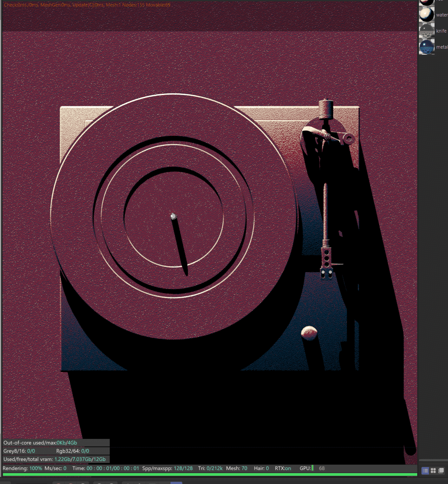The height and width of the screenshot is (484, 448).
Task: Click the round knob on turntable base
Action: coord(309,333)
